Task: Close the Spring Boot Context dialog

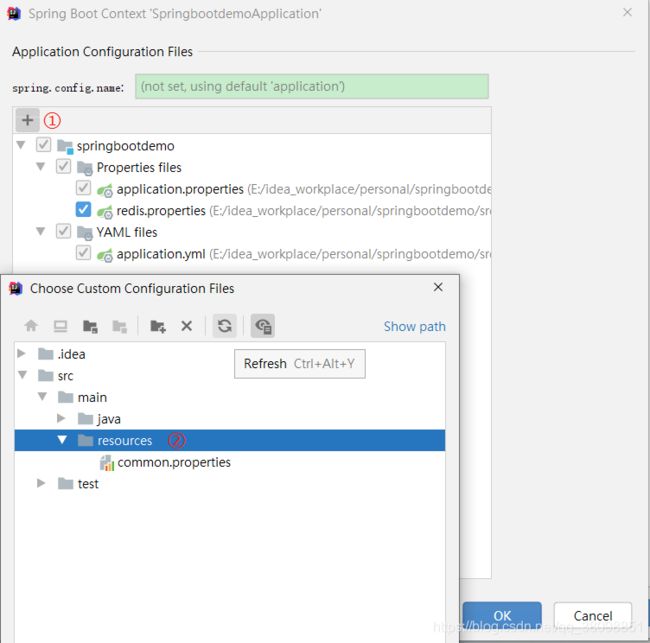Action: coord(628,12)
